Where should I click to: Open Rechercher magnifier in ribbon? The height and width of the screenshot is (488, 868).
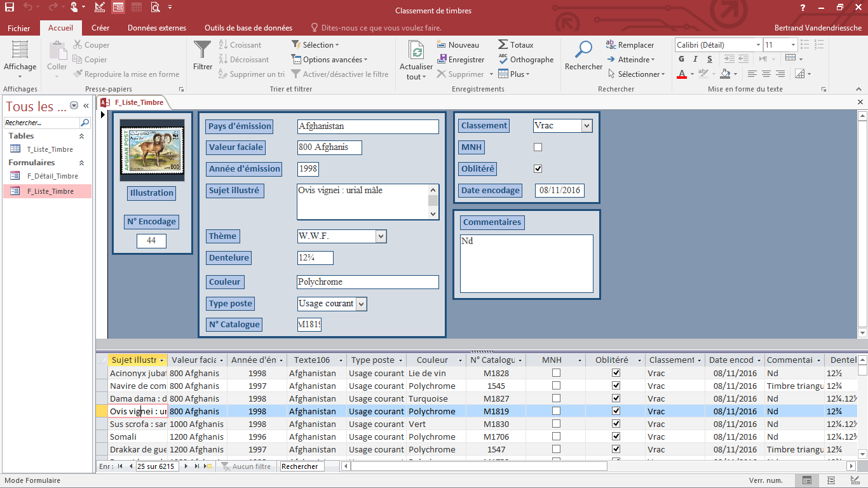click(x=583, y=56)
